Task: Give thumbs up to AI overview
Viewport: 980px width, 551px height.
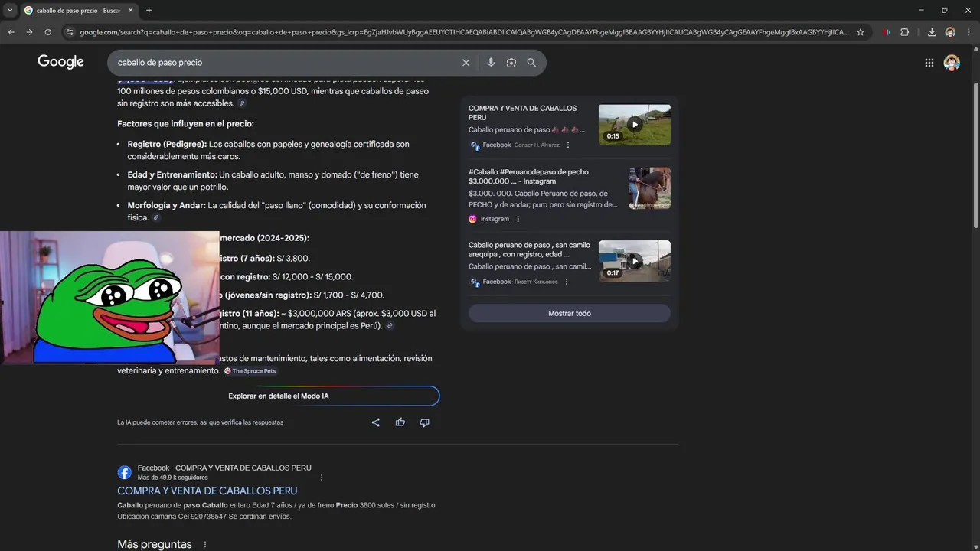Action: click(400, 422)
